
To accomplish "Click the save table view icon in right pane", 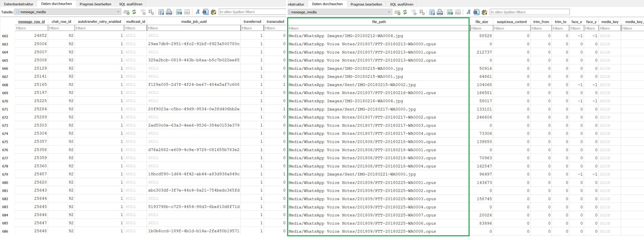I will click(432, 12).
